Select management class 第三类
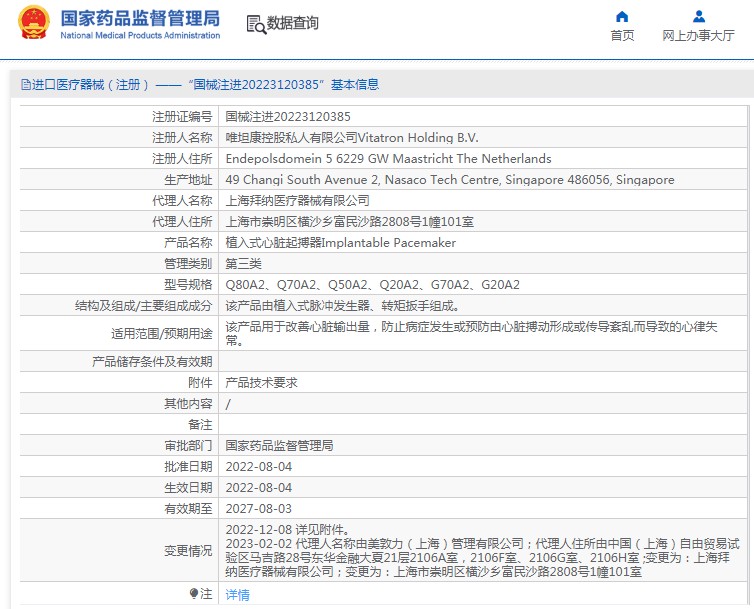Viewport: 754px width, 609px height. [x=243, y=264]
